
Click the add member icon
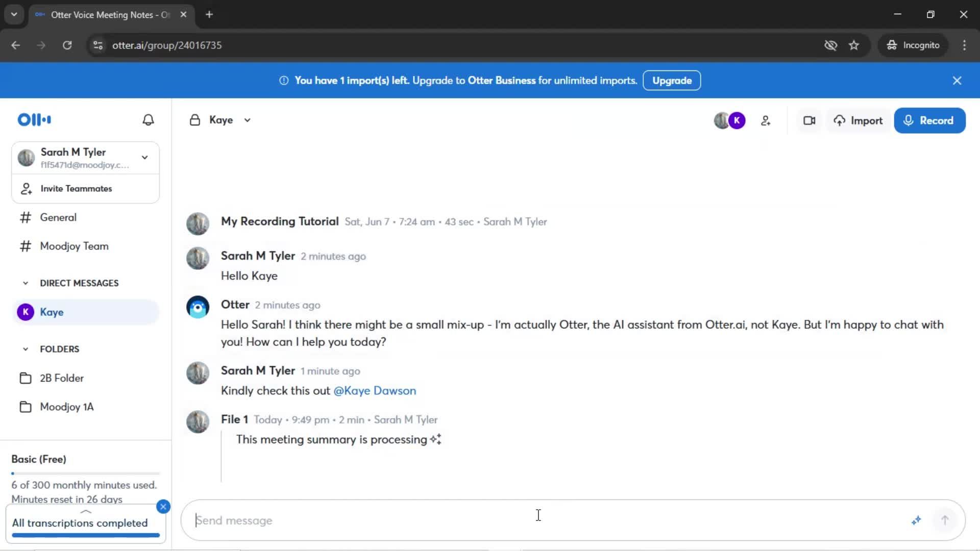[x=766, y=120]
